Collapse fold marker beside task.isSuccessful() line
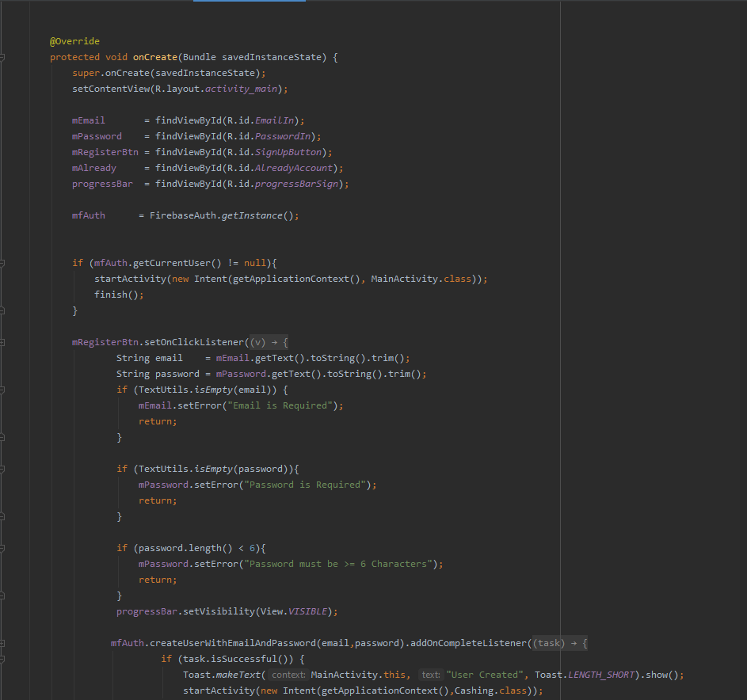Screen dimensions: 747x700 (2, 659)
